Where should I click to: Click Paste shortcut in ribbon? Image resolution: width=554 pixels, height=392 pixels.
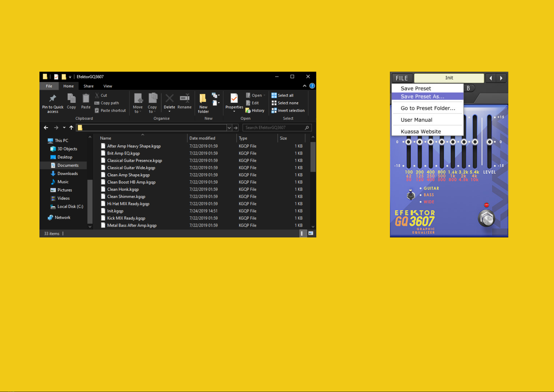[110, 110]
